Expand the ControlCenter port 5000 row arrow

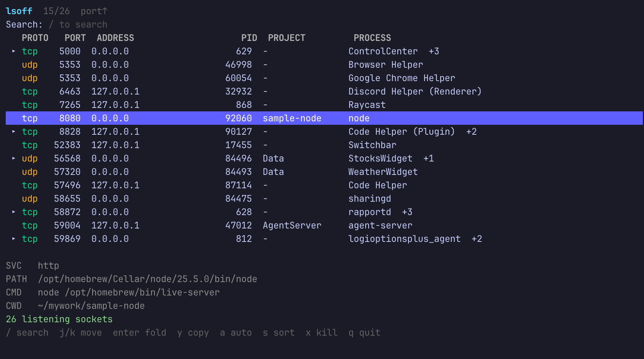14,51
